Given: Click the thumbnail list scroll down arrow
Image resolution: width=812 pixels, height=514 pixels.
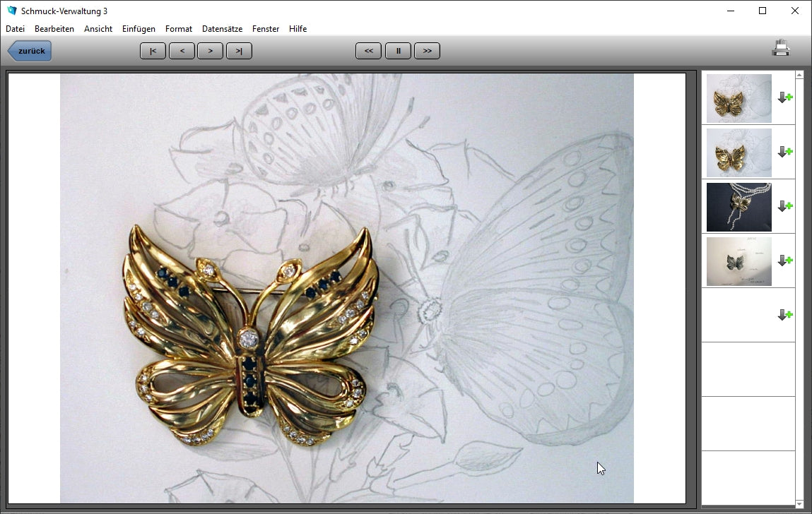Looking at the screenshot, I should (799, 503).
